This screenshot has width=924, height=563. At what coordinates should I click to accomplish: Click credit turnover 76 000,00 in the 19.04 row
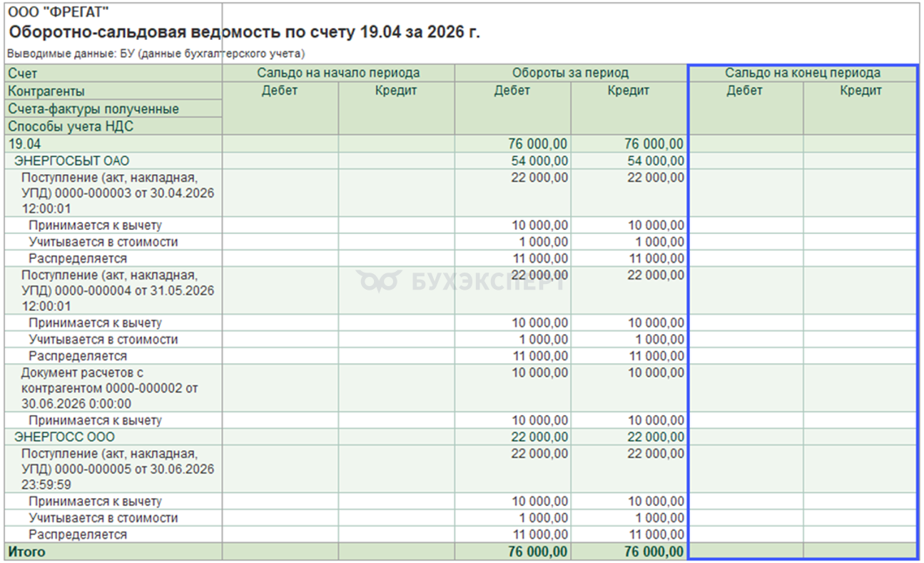pos(654,143)
